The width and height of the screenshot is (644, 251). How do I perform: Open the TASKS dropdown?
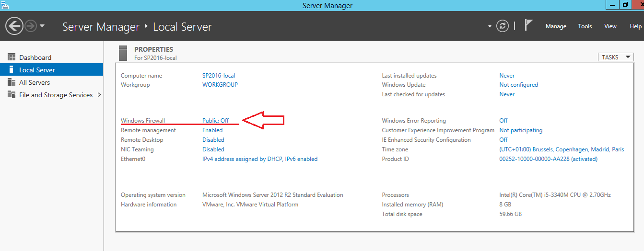click(x=616, y=57)
